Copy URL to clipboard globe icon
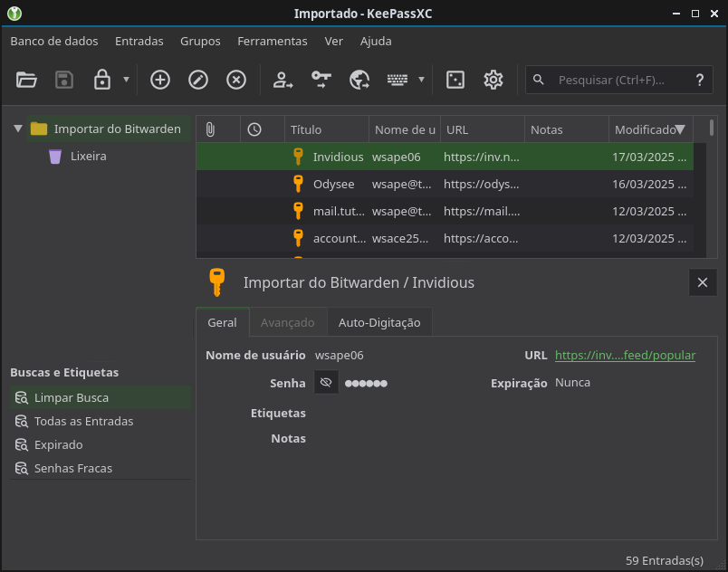 point(359,80)
